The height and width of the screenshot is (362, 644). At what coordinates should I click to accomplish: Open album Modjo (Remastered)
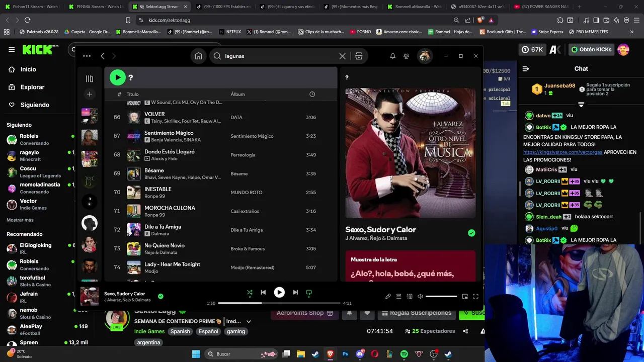(x=253, y=267)
